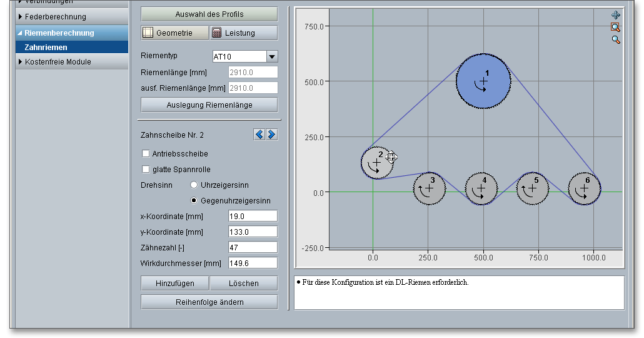
Task: Expand Kostenfreie Module in sidebar
Action: [58, 62]
